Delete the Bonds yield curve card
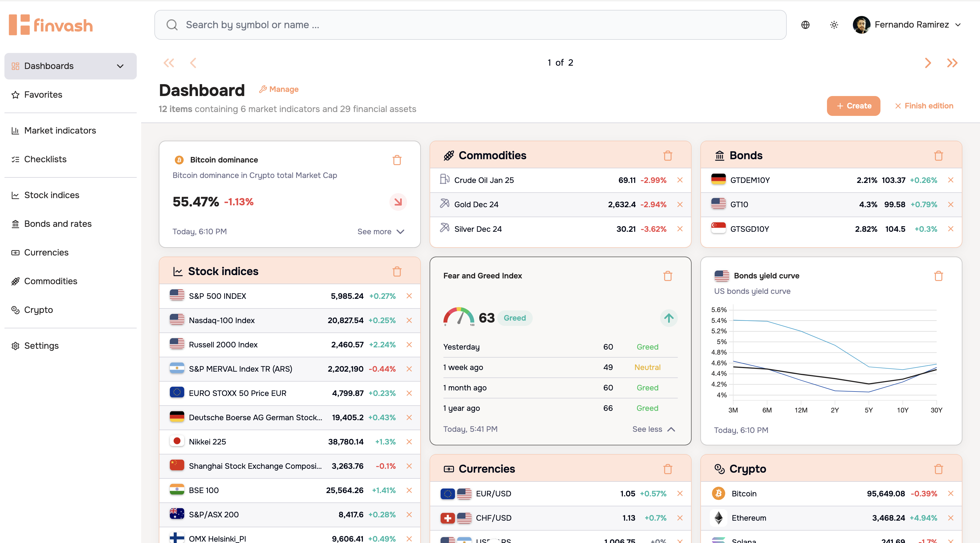The width and height of the screenshot is (980, 543). click(x=939, y=276)
